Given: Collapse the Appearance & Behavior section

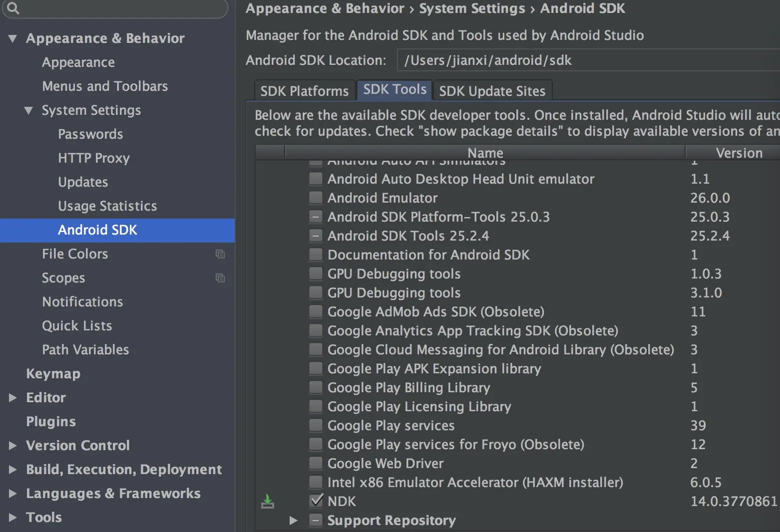Looking at the screenshot, I should (x=13, y=38).
